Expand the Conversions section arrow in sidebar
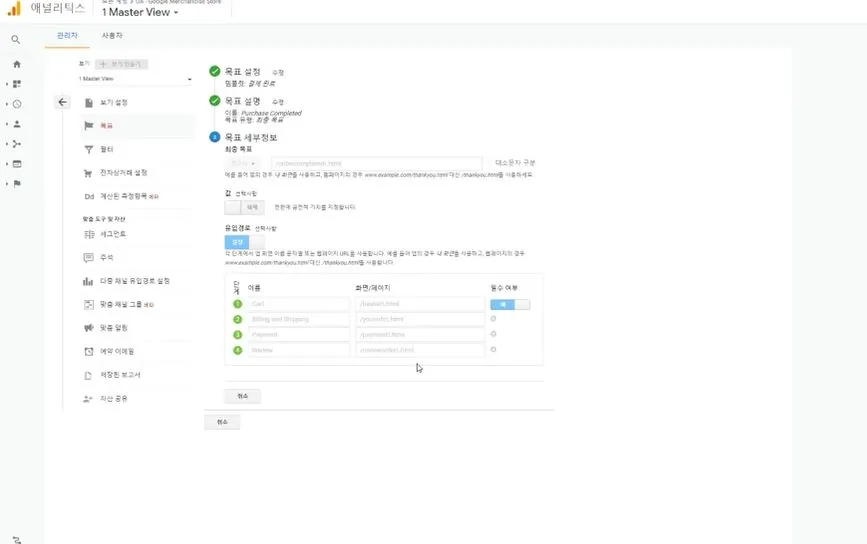 pos(7,184)
